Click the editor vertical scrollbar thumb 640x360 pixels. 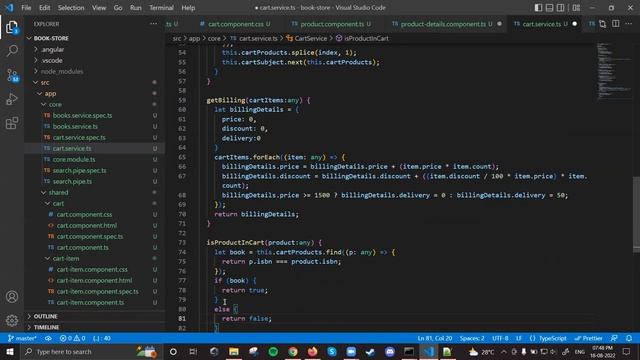[636, 214]
